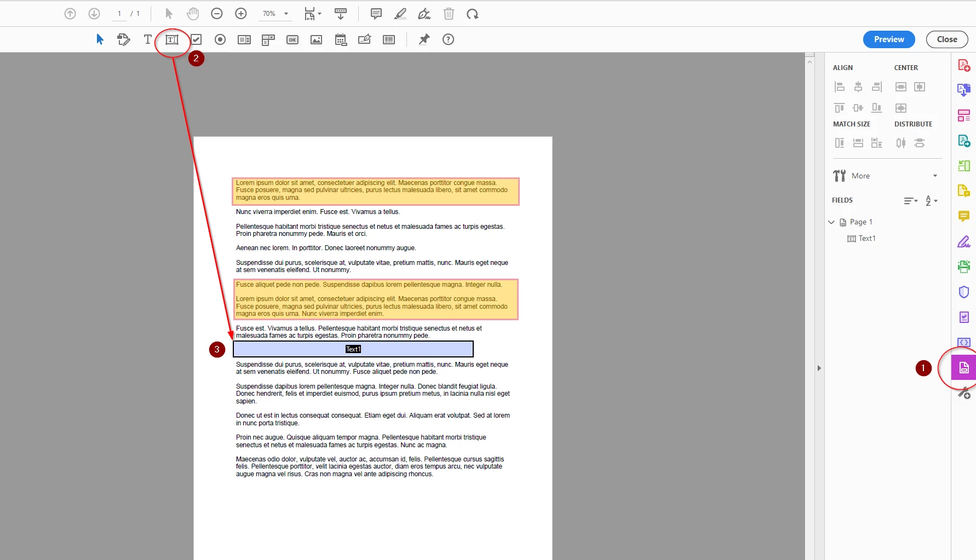Match both width and height of fields
The height and width of the screenshot is (560, 976).
click(x=877, y=143)
